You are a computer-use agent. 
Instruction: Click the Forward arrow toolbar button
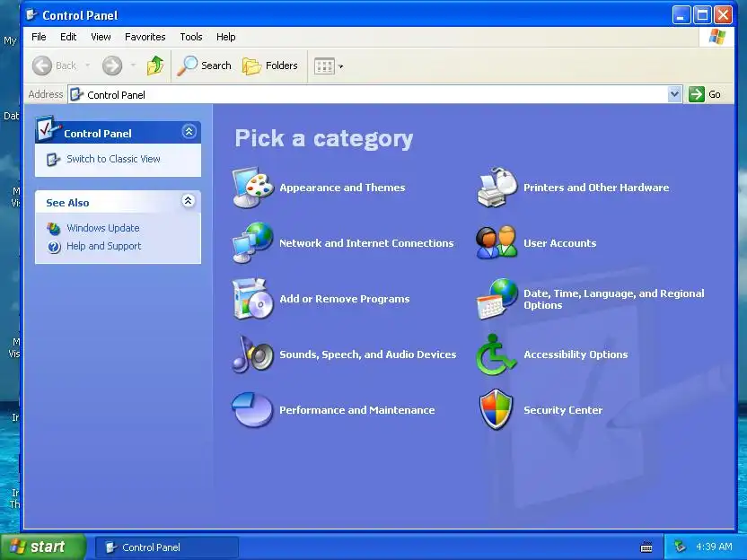(x=112, y=66)
